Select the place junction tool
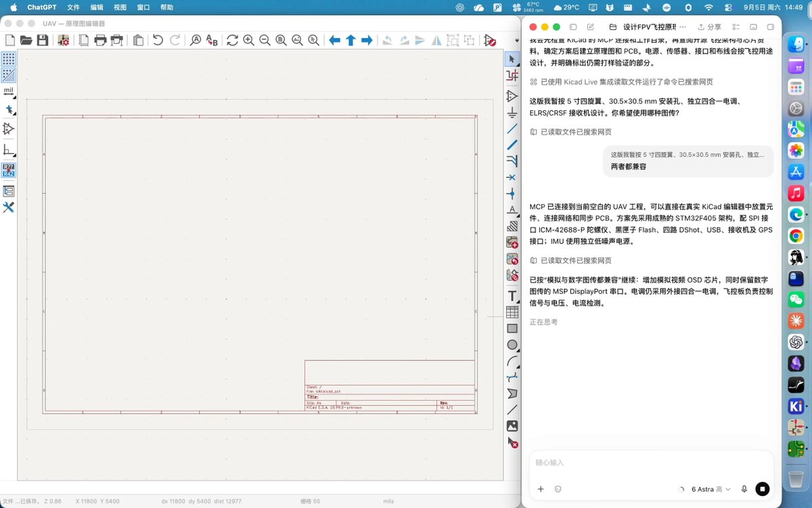812x508 pixels. click(x=512, y=194)
